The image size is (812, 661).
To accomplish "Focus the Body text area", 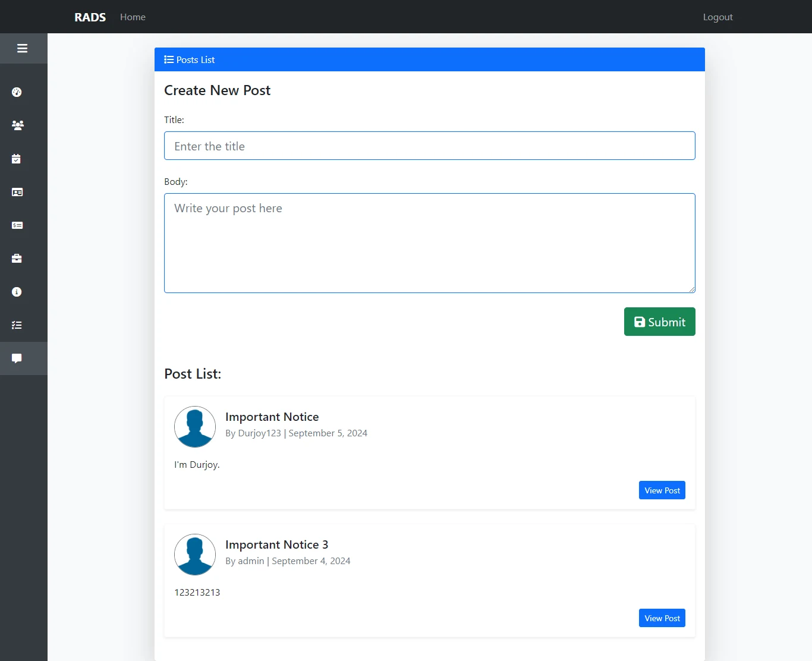I will (430, 243).
